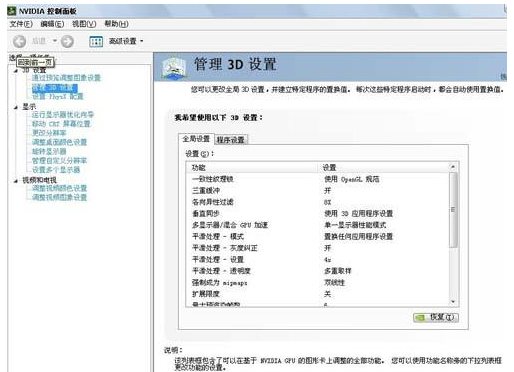Screen dimensions: 514x372
Task: Click the forward arrow navigation button
Action: click(67, 41)
